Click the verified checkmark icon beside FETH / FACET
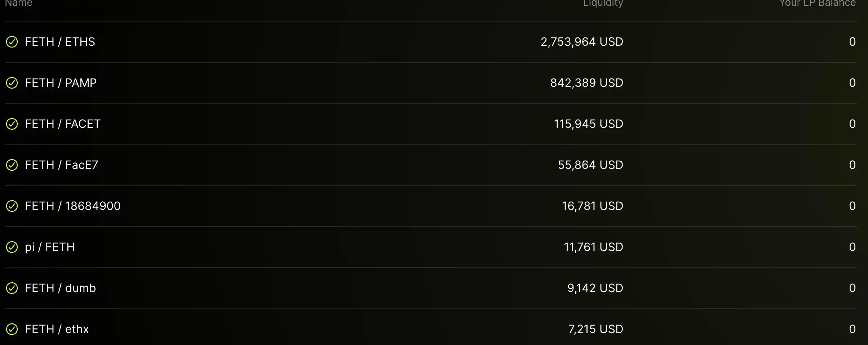Image resolution: width=868 pixels, height=345 pixels. pyautogui.click(x=12, y=124)
